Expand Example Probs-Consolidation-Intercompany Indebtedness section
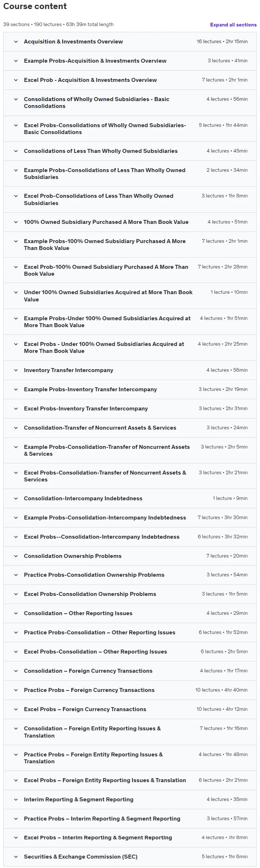260x868 pixels. coord(130,518)
